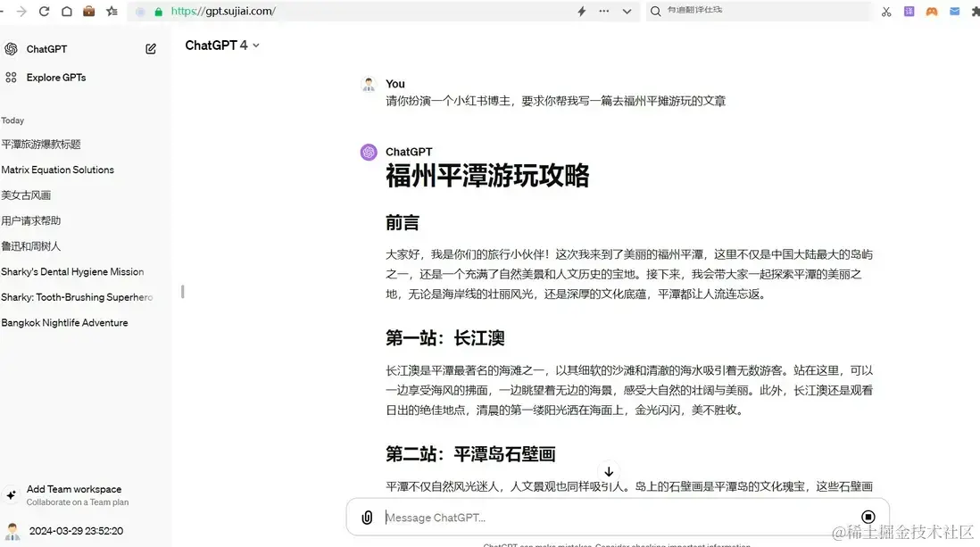Click the sparkle icon beside Add Team workspace
980x547 pixels.
pyautogui.click(x=12, y=494)
